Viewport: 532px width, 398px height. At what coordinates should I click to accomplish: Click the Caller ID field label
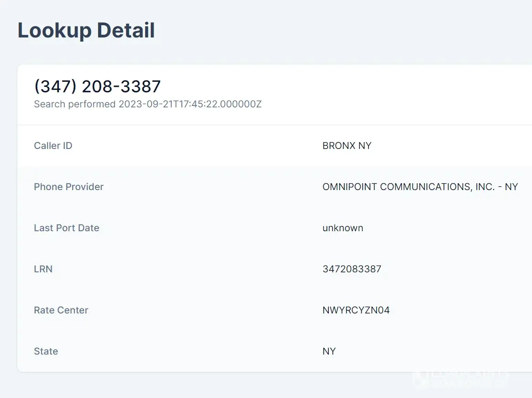[53, 146]
